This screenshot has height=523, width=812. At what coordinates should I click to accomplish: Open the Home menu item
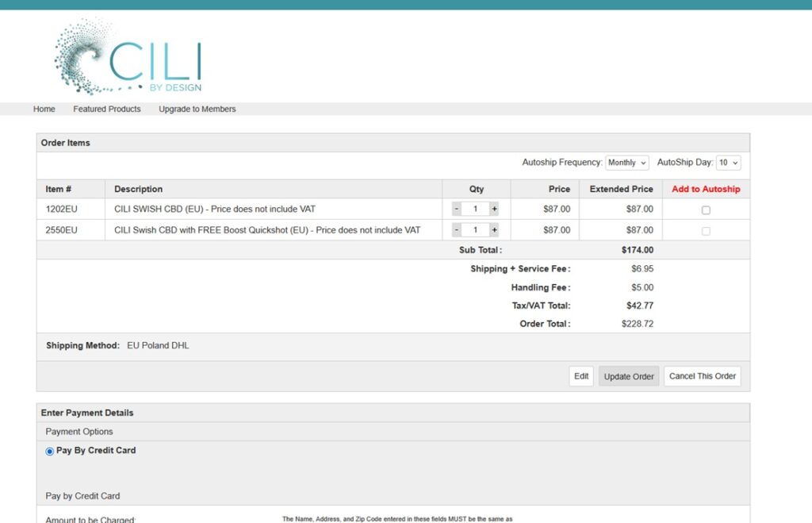pos(44,109)
